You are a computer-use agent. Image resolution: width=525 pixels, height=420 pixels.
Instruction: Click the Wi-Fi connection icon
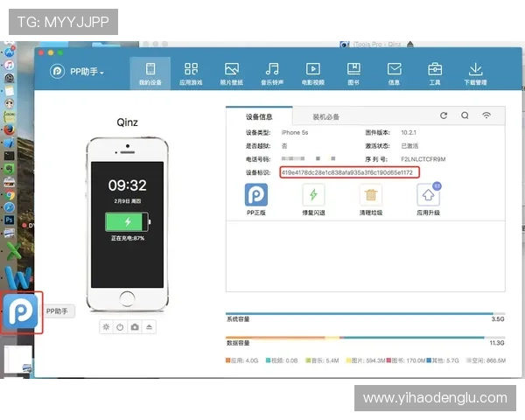pyautogui.click(x=486, y=115)
